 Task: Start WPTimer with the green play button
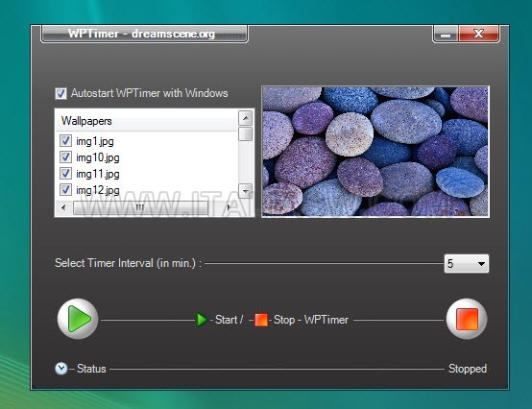click(x=78, y=319)
